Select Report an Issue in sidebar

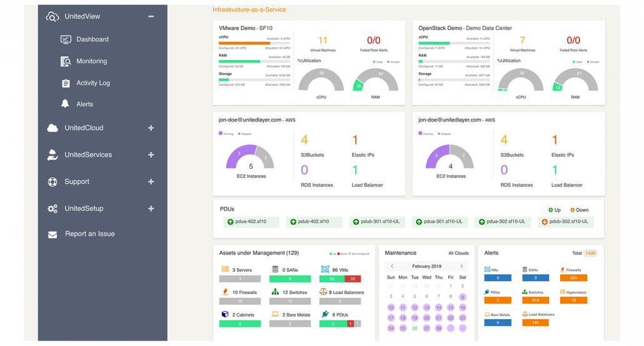(89, 234)
